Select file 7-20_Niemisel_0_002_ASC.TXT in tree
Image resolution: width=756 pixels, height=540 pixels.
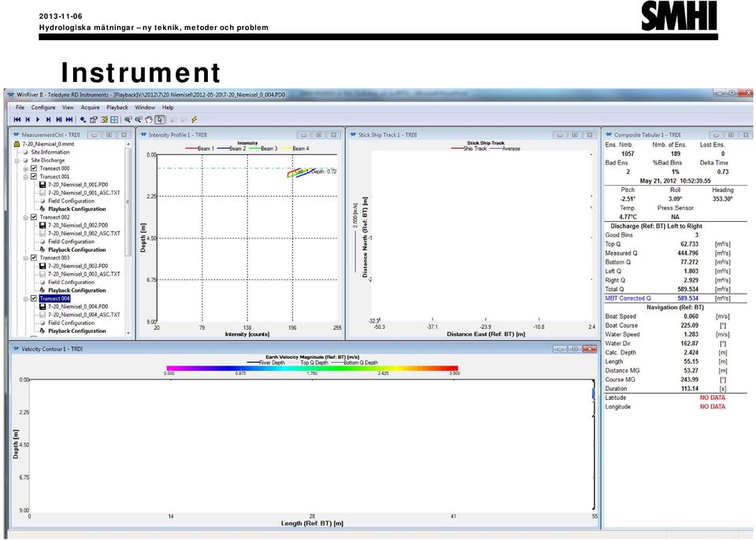[x=84, y=233]
